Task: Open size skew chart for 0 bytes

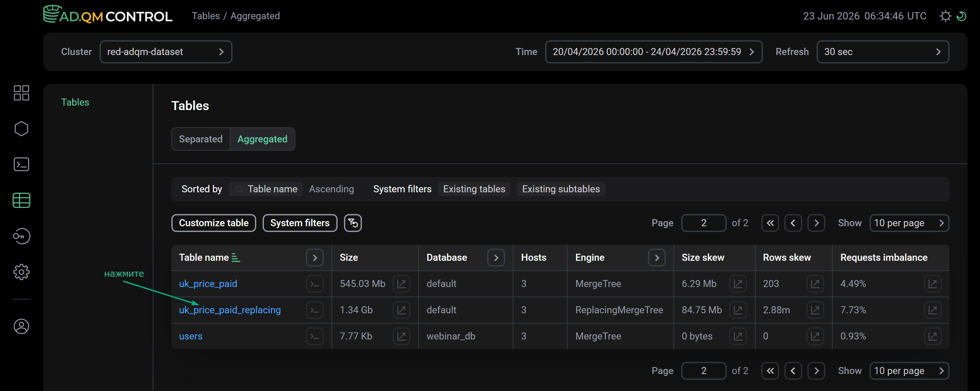Action: (x=738, y=336)
